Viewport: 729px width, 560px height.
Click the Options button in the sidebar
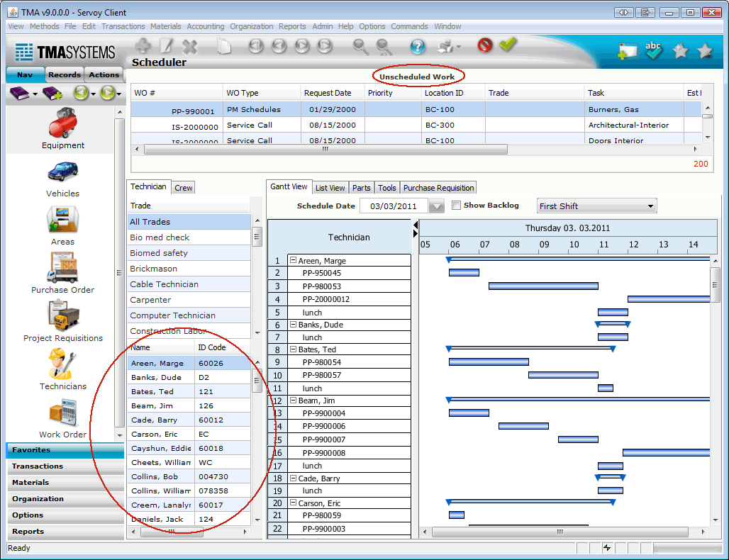(x=64, y=515)
